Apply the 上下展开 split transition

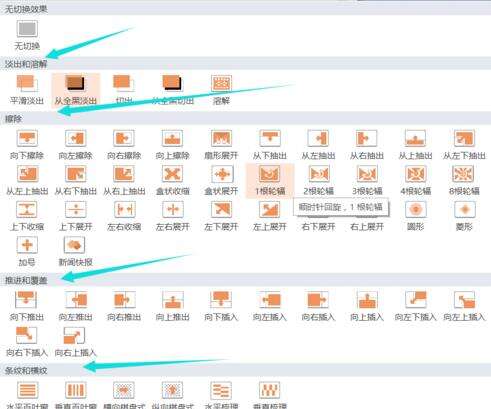[76, 216]
